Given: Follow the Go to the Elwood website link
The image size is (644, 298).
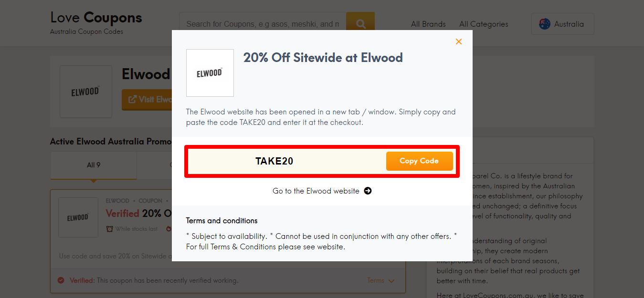Looking at the screenshot, I should (x=316, y=191).
